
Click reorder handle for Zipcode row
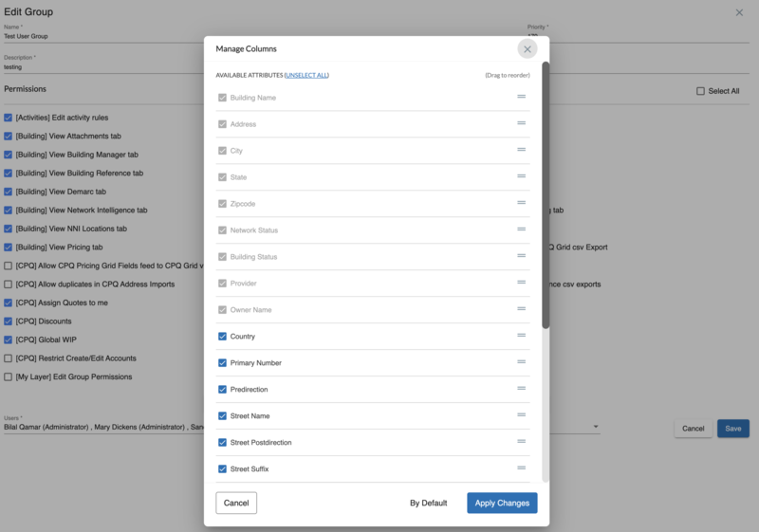coord(521,203)
